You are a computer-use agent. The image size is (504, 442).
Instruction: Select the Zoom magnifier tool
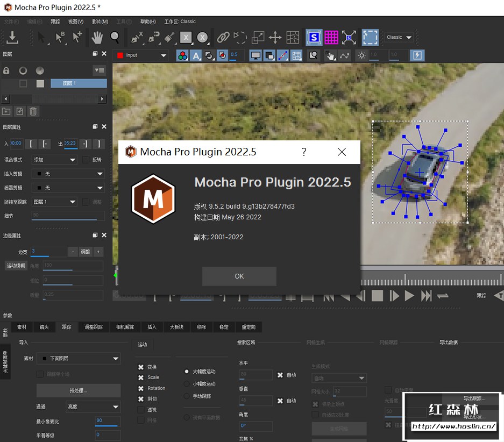[115, 37]
